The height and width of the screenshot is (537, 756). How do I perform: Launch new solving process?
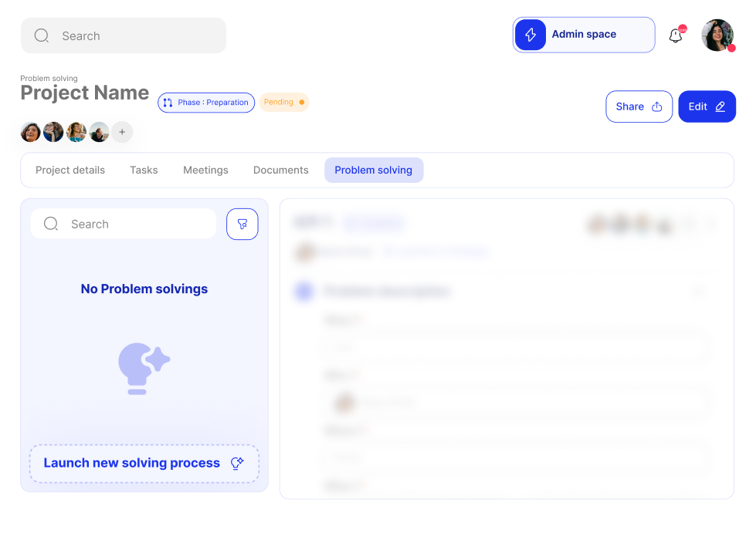[x=144, y=463]
